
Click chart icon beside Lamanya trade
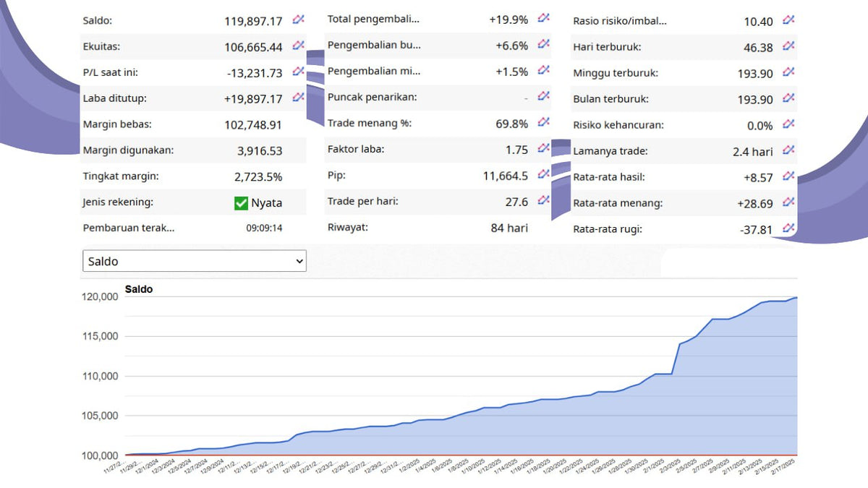point(789,151)
